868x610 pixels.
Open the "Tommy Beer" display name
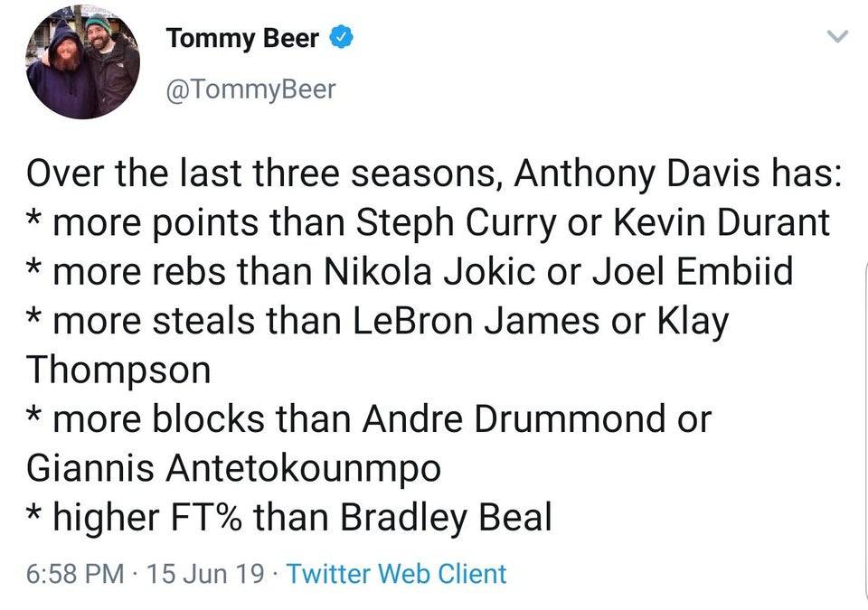(x=242, y=40)
